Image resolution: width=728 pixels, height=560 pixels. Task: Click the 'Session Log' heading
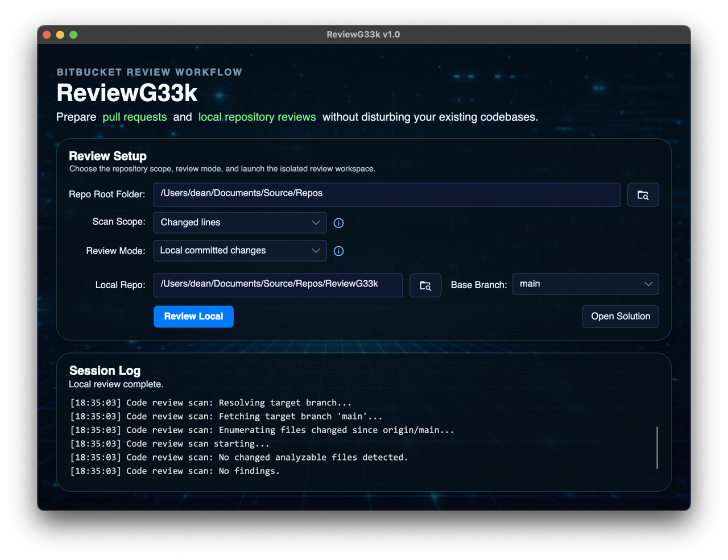click(105, 371)
